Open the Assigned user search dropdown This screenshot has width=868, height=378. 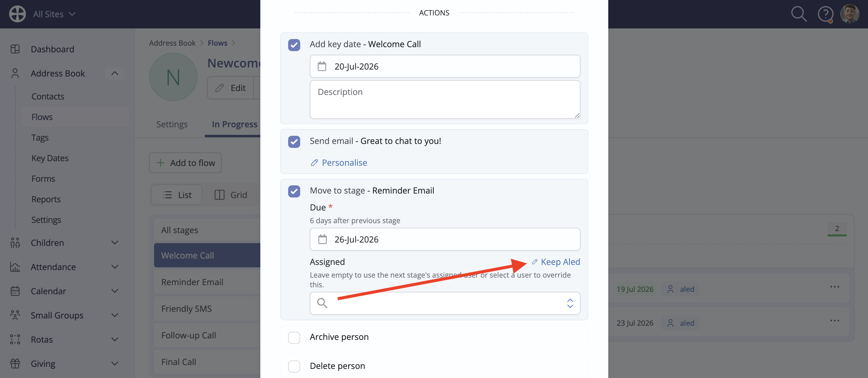445,303
